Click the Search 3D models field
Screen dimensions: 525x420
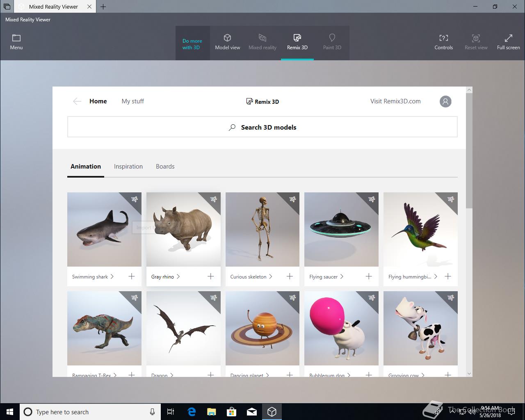tap(262, 127)
